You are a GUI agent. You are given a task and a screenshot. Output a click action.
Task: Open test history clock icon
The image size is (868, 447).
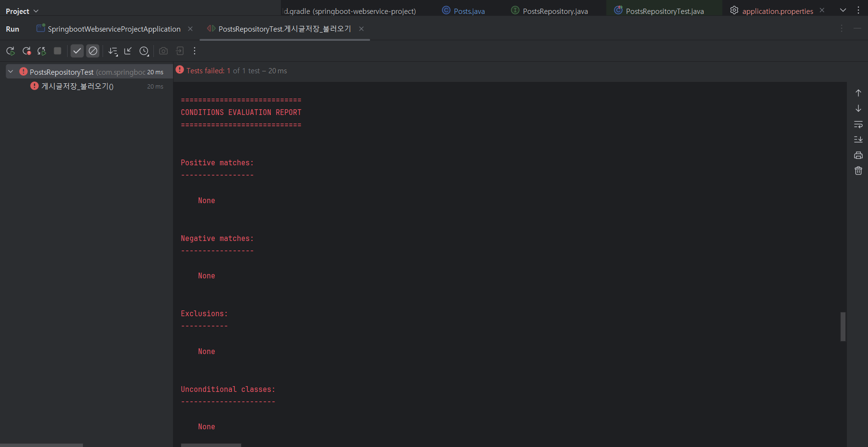tap(144, 51)
